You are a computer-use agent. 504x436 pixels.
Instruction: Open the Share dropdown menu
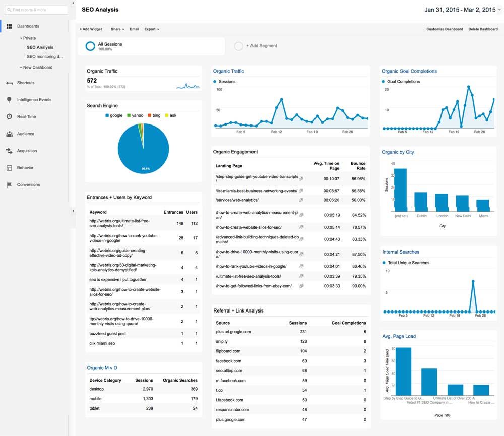pyautogui.click(x=117, y=29)
